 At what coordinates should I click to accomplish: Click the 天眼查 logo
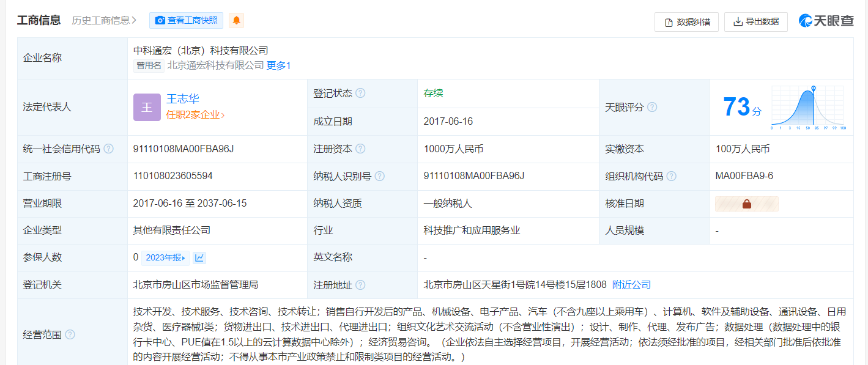coord(826,21)
